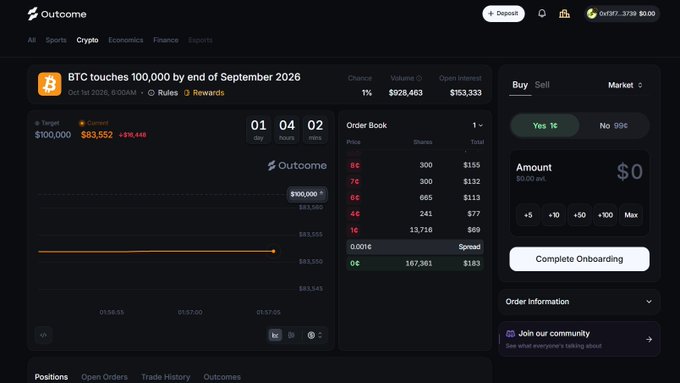Viewport: 680px width, 383px height.
Task: Open the order book grouping dropdown
Action: pyautogui.click(x=477, y=125)
